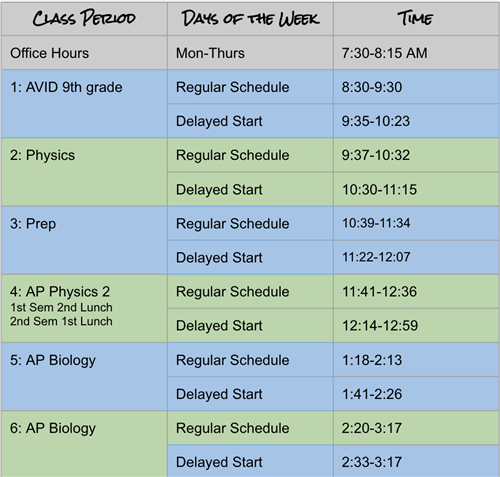Screen dimensions: 500x477
Task: Click the 5: AP Biology cell
Action: point(84,377)
